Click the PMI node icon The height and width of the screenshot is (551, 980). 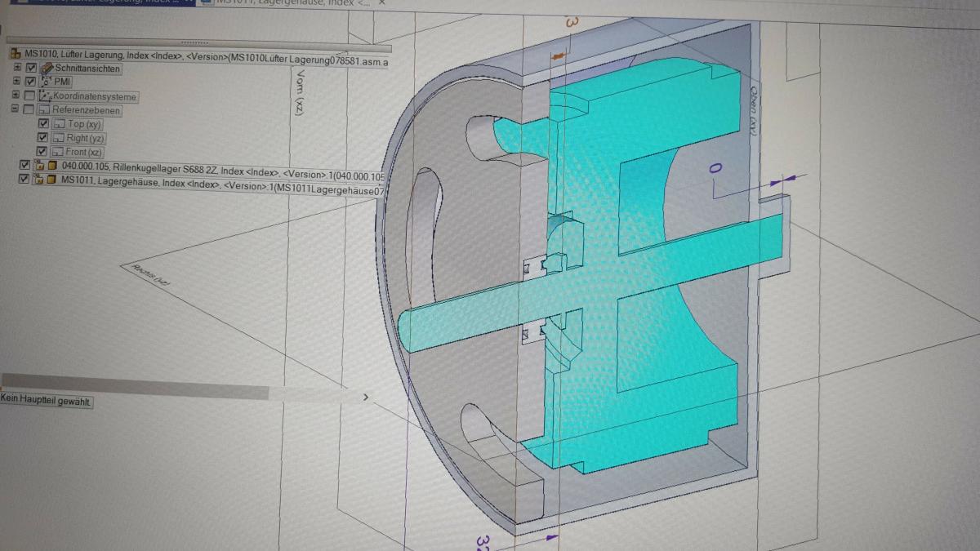(46, 82)
